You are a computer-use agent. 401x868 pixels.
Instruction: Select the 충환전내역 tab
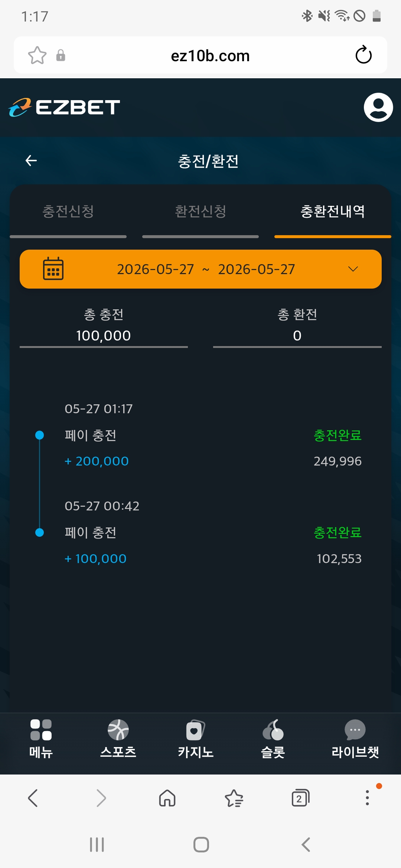[x=333, y=212]
